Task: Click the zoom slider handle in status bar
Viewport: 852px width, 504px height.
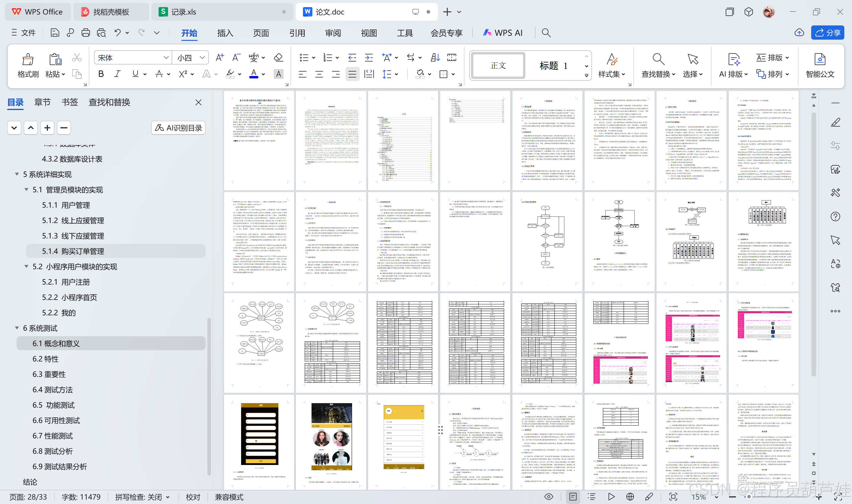Action: pyautogui.click(x=748, y=497)
